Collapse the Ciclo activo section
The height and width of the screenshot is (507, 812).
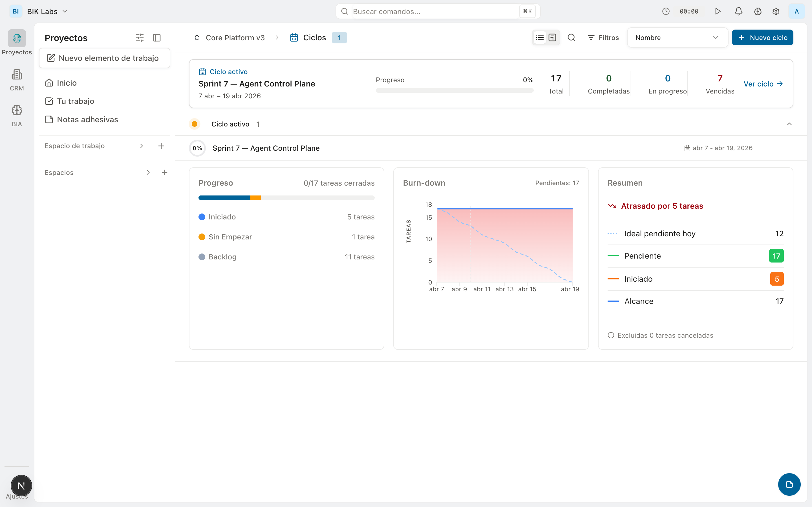789,124
